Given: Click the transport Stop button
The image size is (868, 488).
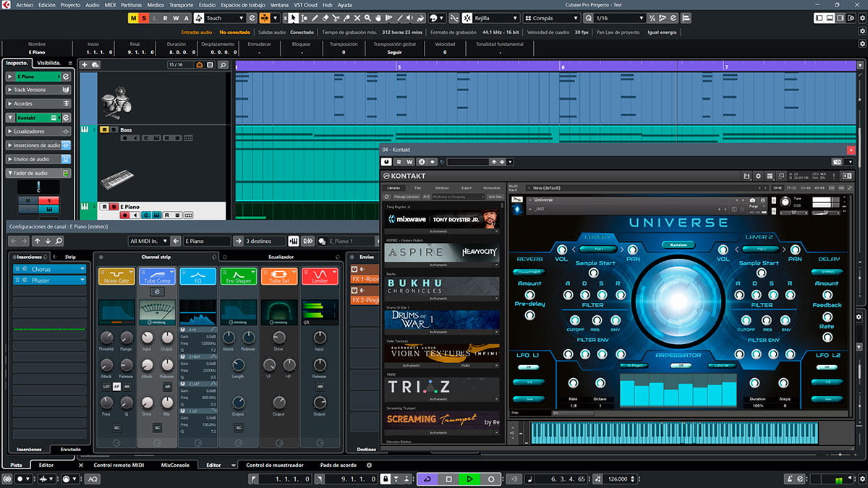Looking at the screenshot, I should click(448, 479).
